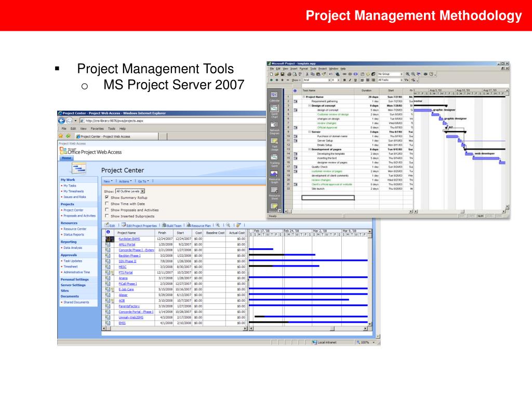The image size is (532, 399).
Task: Click the Project Center grid horizontal scrollbar
Action: 175,328
